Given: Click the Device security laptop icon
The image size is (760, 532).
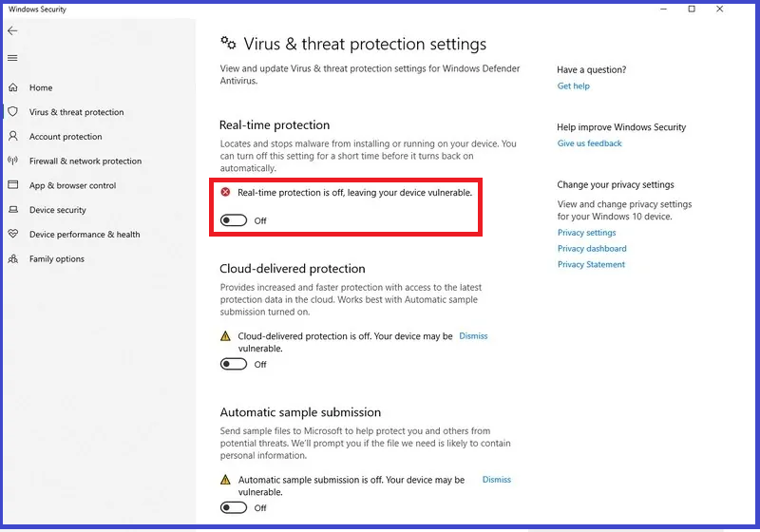Looking at the screenshot, I should [x=13, y=210].
